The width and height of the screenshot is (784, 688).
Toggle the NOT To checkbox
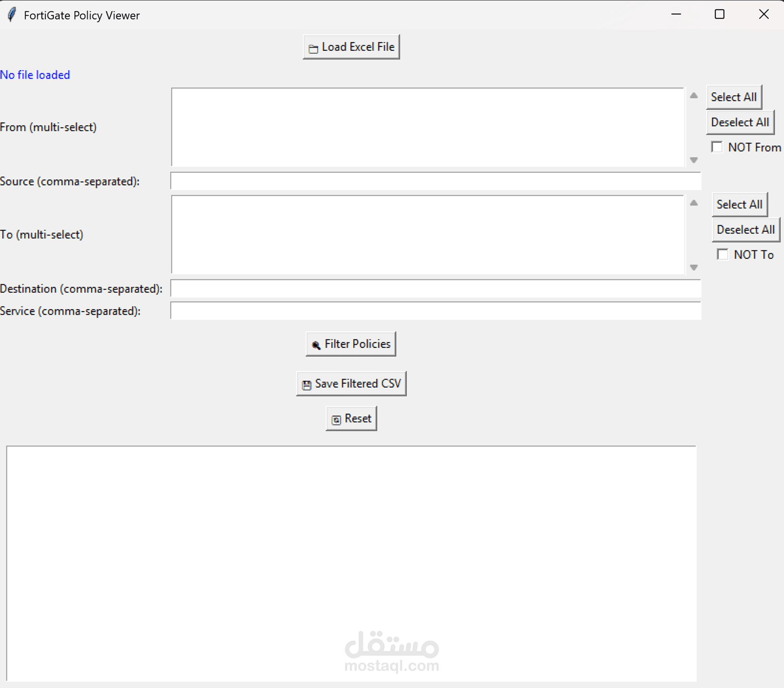722,254
